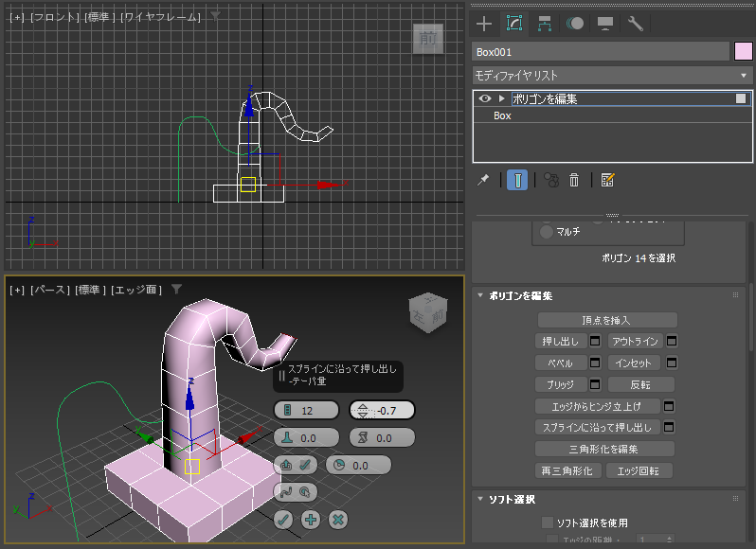Click the スプラインに沿って押し出し button

[x=597, y=428]
